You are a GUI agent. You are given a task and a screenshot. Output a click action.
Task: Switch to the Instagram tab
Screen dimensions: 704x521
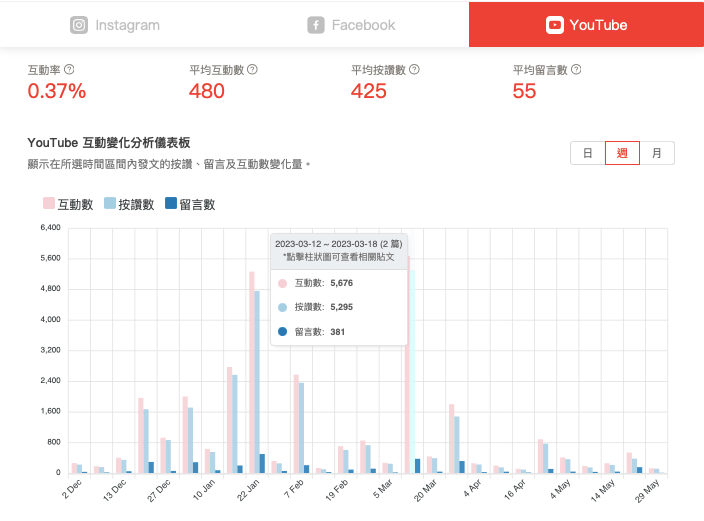[115, 25]
